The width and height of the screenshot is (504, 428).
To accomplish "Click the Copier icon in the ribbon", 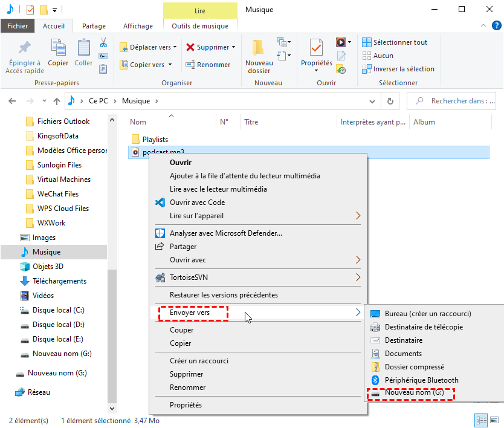I will pyautogui.click(x=58, y=48).
